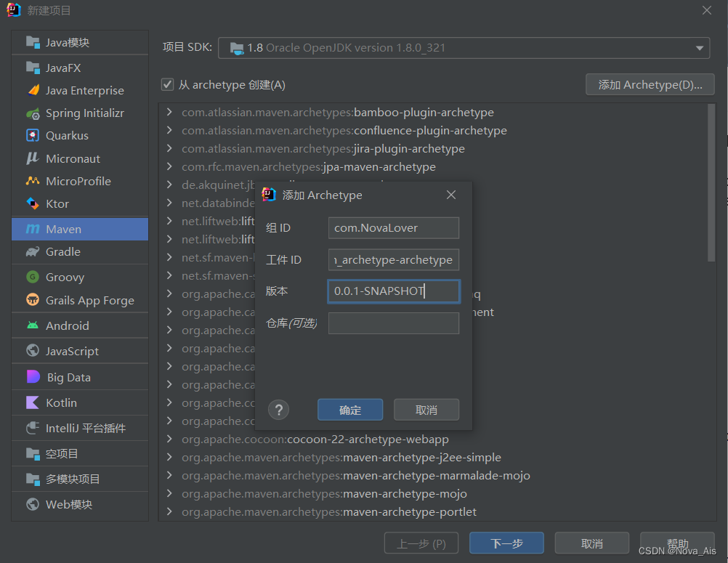
Task: Click the Spring Initializr leaf icon
Action: pos(33,113)
